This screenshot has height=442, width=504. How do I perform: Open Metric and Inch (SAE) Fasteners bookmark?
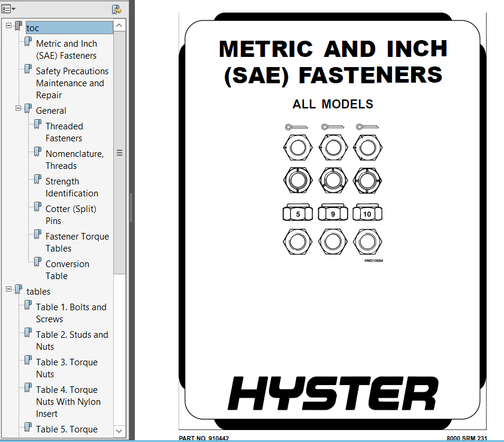pyautogui.click(x=67, y=50)
